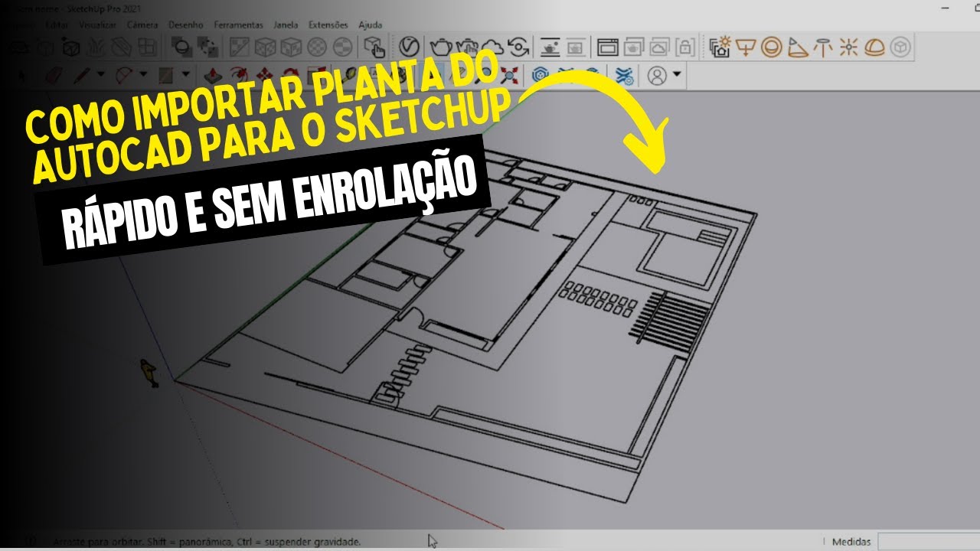Expand the Arc tool dropdown arrow
This screenshot has height=551, width=980.
tap(143, 75)
